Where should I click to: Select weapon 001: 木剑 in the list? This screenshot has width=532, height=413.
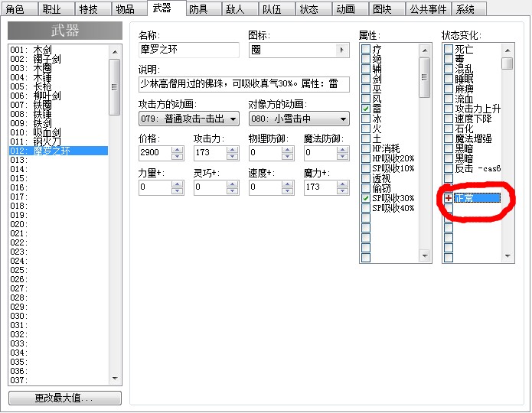[x=58, y=50]
